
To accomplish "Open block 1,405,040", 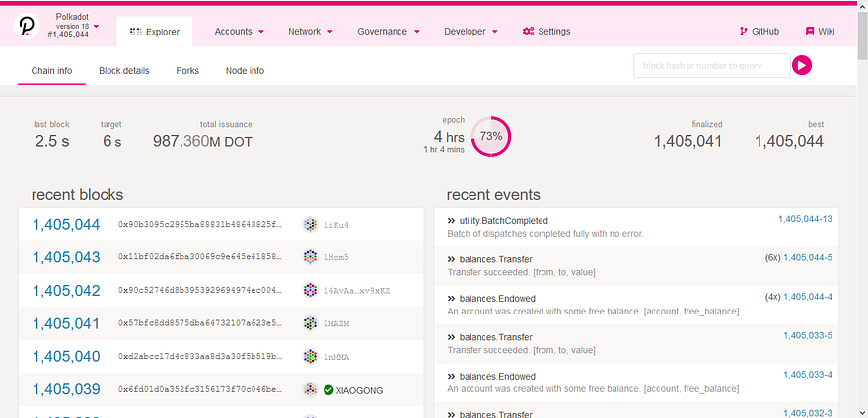I will (66, 356).
